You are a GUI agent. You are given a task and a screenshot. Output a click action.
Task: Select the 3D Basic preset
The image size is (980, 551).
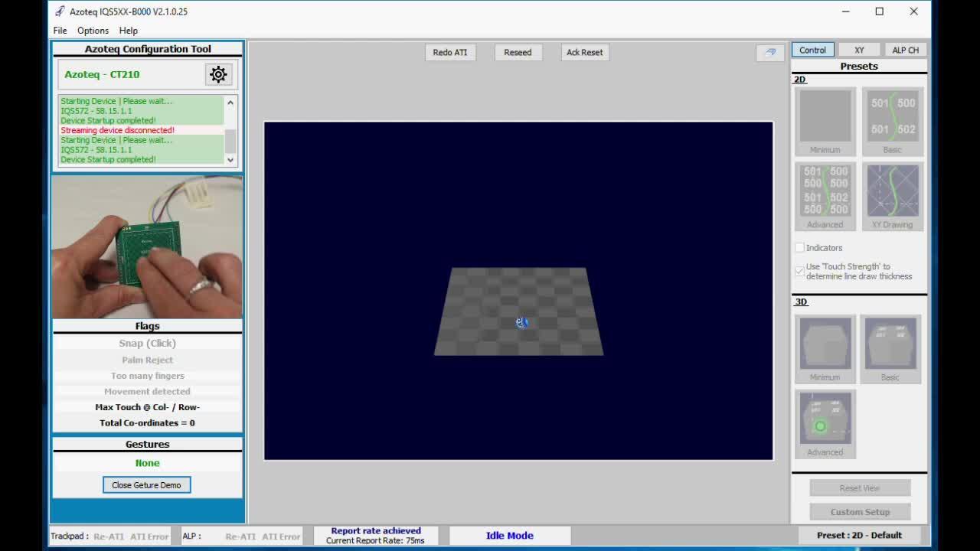(x=890, y=346)
